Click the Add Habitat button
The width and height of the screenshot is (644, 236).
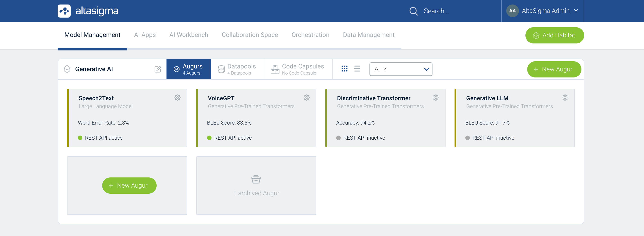click(554, 35)
